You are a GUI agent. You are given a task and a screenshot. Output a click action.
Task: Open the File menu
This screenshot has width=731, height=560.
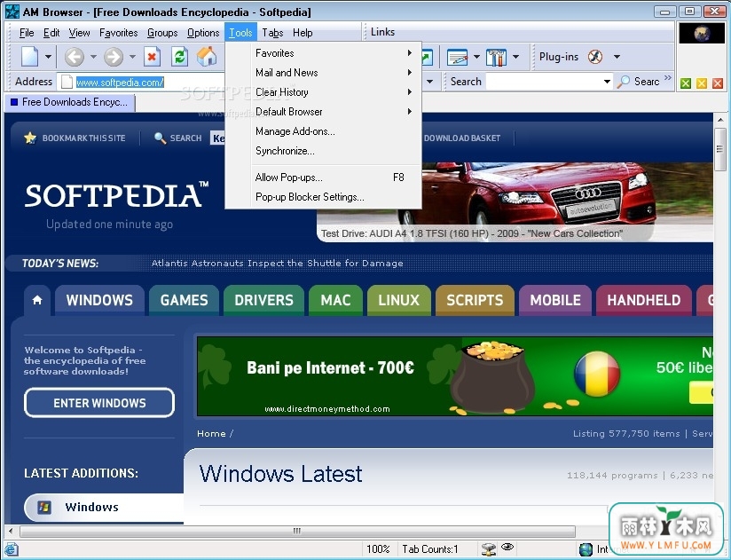coord(27,33)
